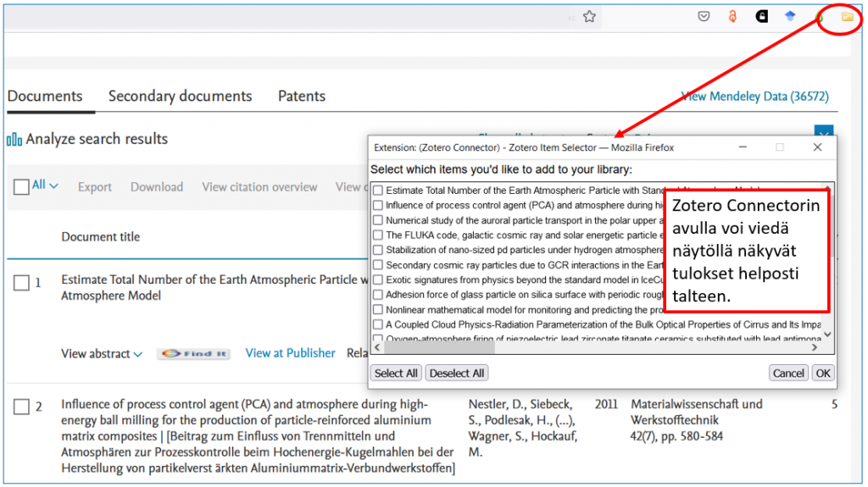Click Export in the results toolbar
Image resolution: width=868 pixels, height=487 pixels.
coord(95,187)
